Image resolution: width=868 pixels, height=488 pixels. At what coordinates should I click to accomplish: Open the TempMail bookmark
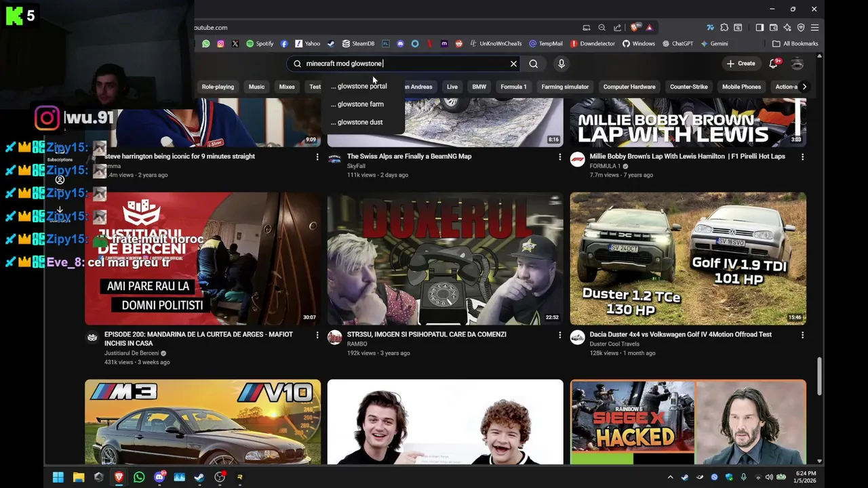[x=545, y=43]
